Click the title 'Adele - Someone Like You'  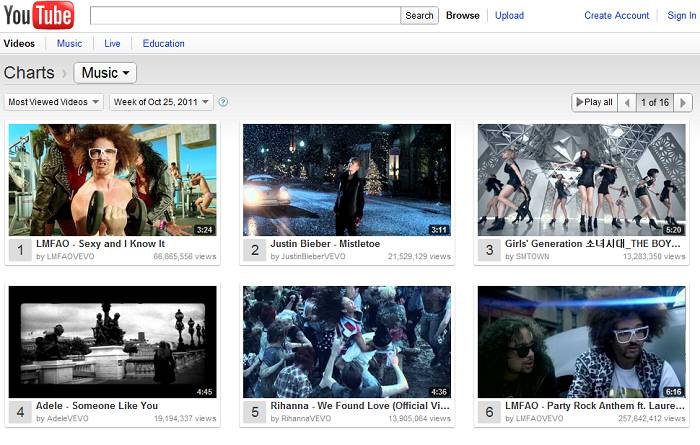pyautogui.click(x=97, y=406)
